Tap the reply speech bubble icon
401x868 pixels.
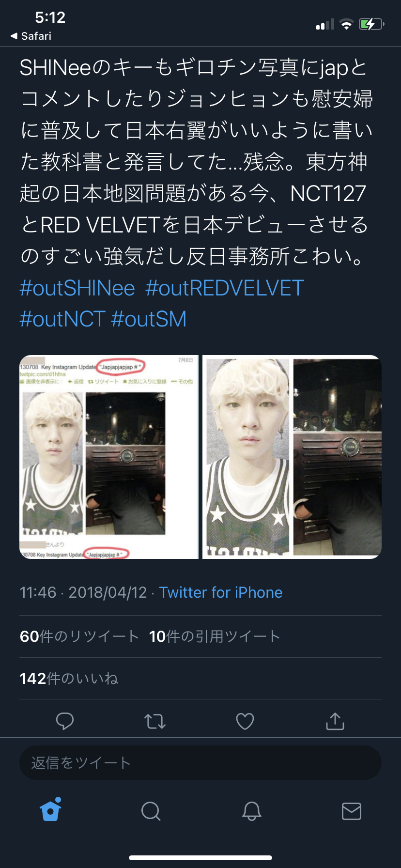65,721
